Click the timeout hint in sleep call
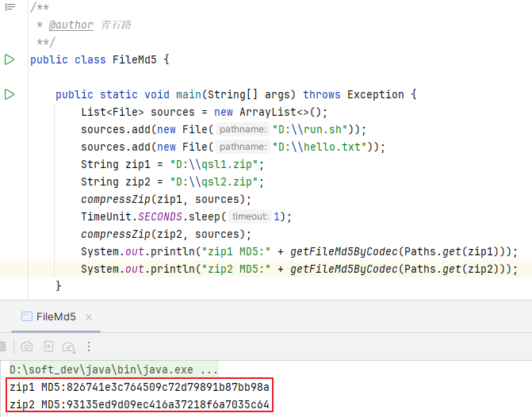This screenshot has width=532, height=417. coord(251,216)
